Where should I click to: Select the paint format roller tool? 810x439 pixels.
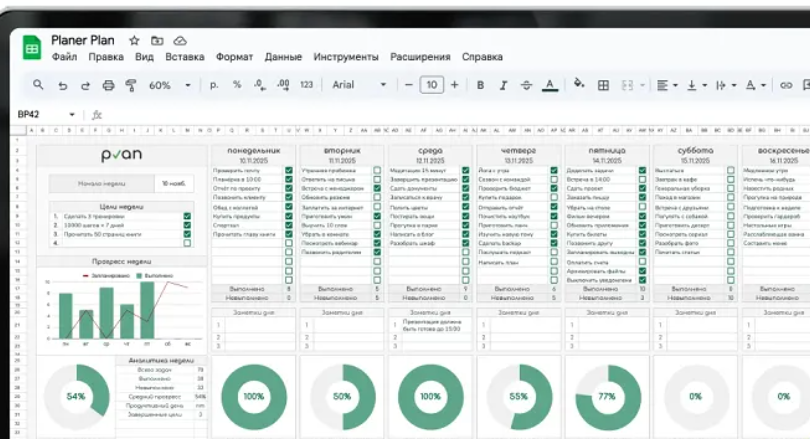[130, 85]
